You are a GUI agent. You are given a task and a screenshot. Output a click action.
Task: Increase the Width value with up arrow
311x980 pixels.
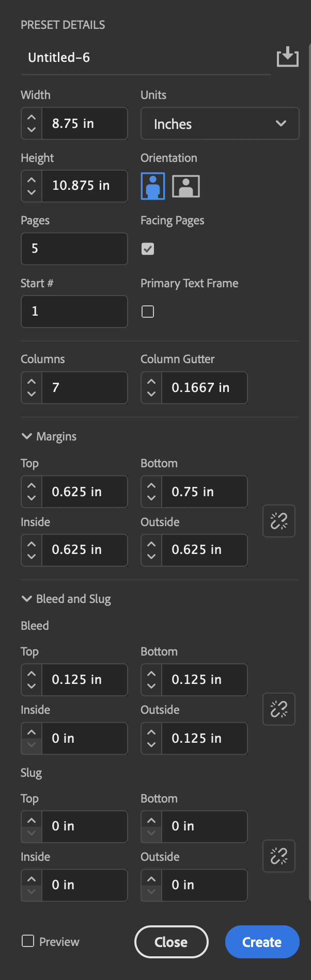tap(32, 118)
